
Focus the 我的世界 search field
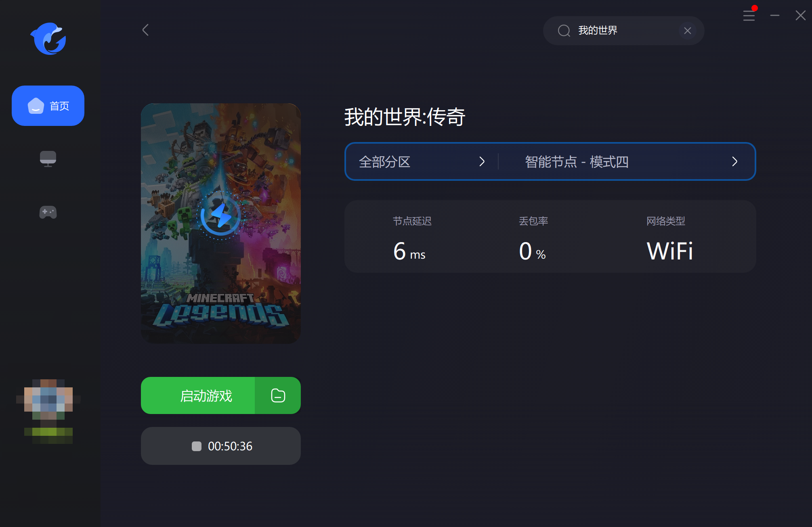[623, 31]
